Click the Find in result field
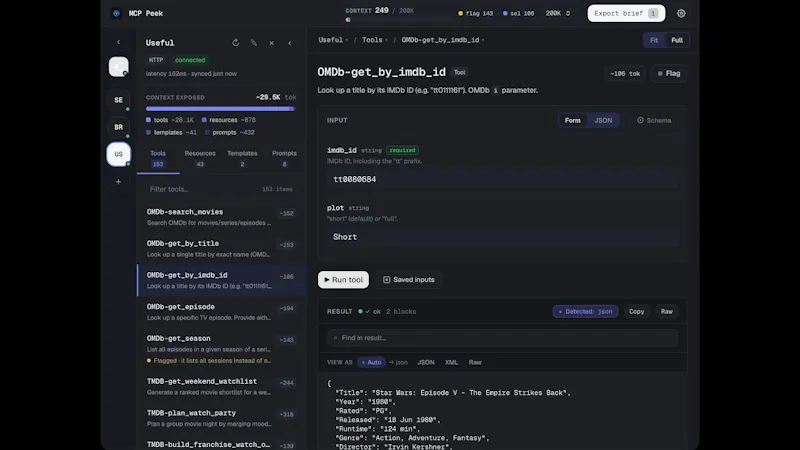The height and width of the screenshot is (450, 800). 503,338
